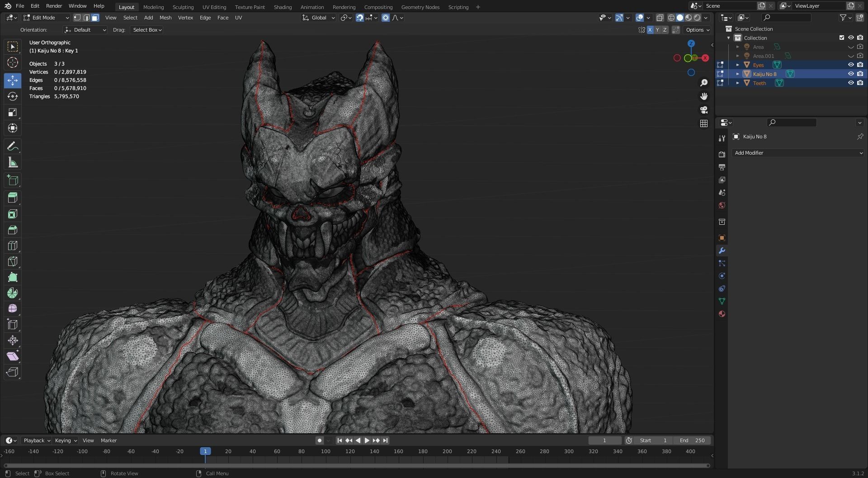
Task: Hide the Eyes object in viewport
Action: pos(850,65)
